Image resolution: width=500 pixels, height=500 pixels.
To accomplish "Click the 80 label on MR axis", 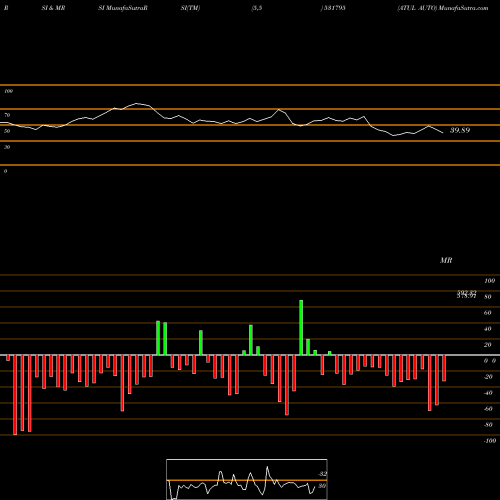I will click(488, 297).
